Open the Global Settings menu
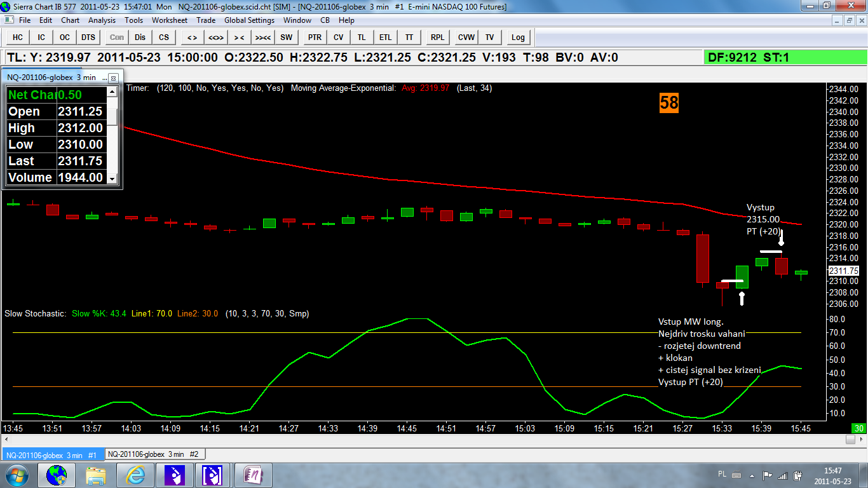Screen dimensions: 868x488 coord(249,20)
